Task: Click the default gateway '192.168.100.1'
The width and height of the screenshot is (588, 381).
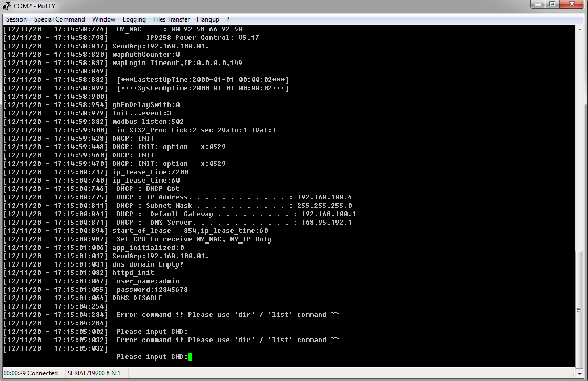Action: coord(329,214)
